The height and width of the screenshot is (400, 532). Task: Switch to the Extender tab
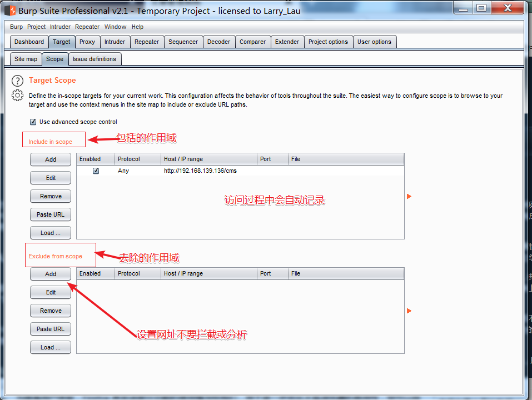point(287,42)
